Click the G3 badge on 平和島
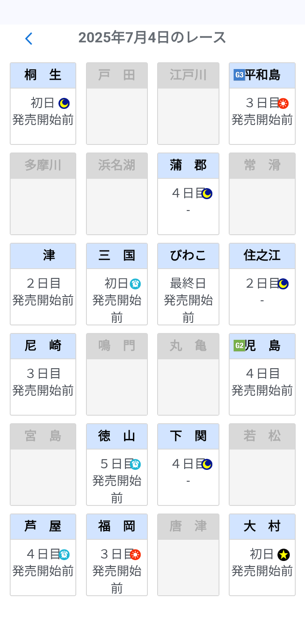Image resolution: width=305 pixels, height=644 pixels. pyautogui.click(x=239, y=75)
